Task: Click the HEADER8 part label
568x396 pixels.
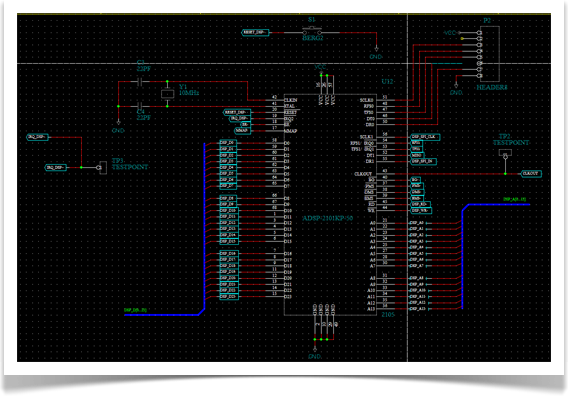Action: coord(492,88)
